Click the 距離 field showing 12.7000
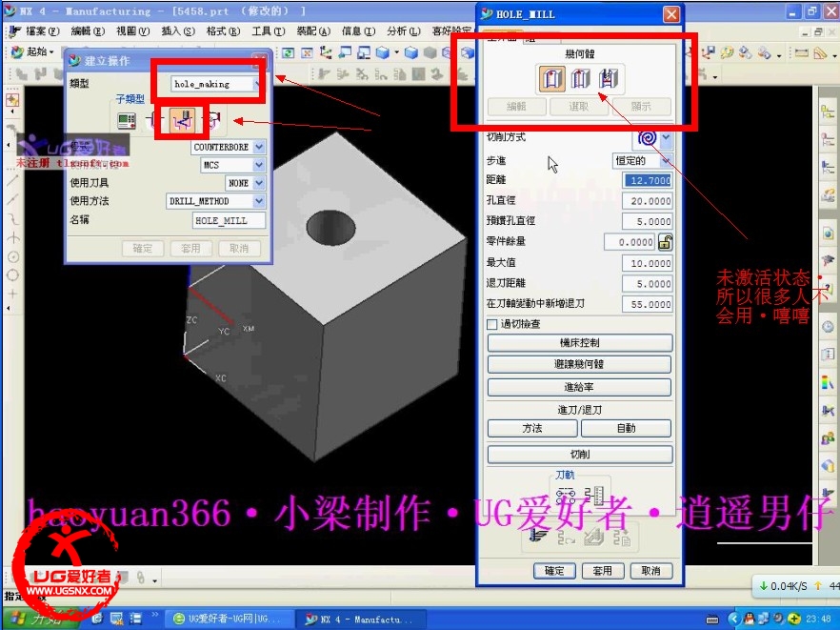The height and width of the screenshot is (630, 840). tap(648, 180)
